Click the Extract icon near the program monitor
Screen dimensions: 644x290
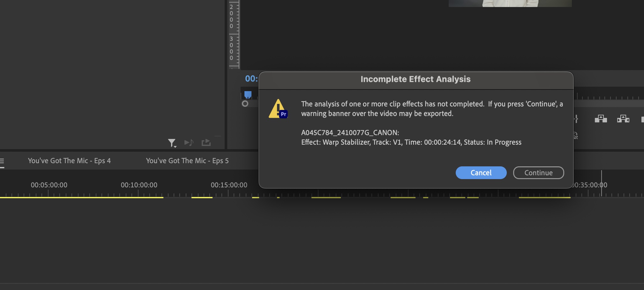[x=623, y=119]
